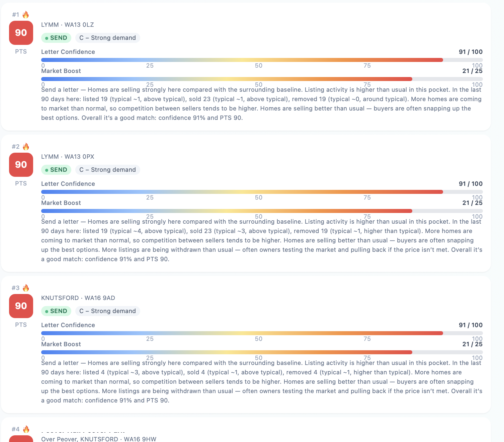Image resolution: width=504 pixels, height=442 pixels.
Task: Toggle SEND on the KNUTSFORD WA16 9AD card
Action: (56, 311)
